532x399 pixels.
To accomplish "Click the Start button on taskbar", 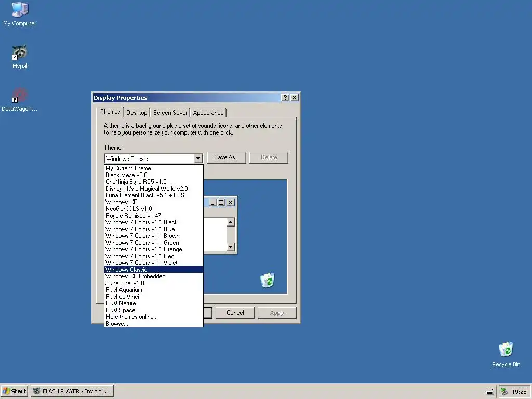I will pyautogui.click(x=14, y=391).
